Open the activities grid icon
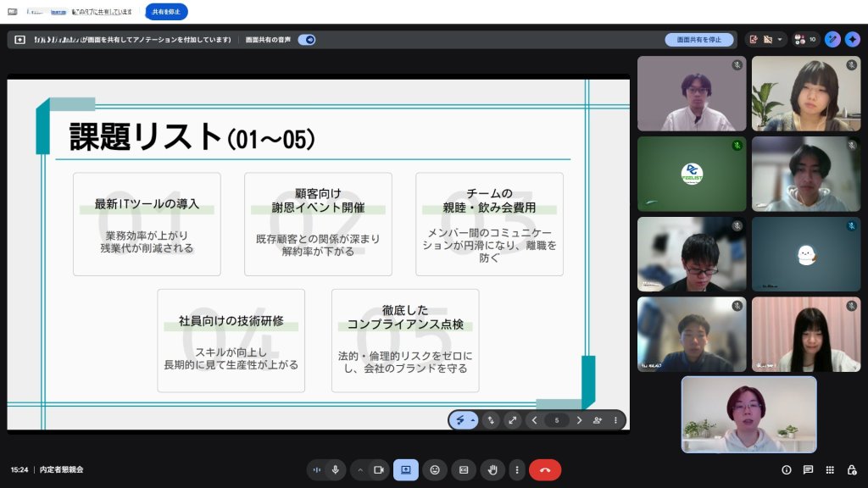868x488 pixels. (830, 469)
